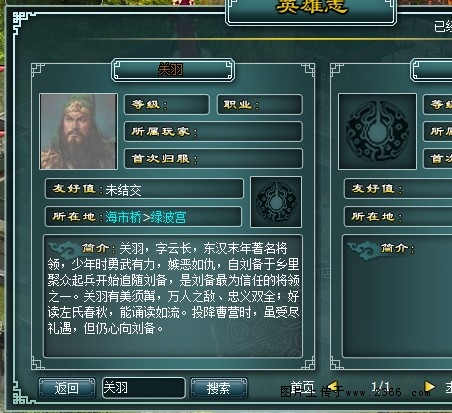Click the 首页 first page link

[x=302, y=387]
